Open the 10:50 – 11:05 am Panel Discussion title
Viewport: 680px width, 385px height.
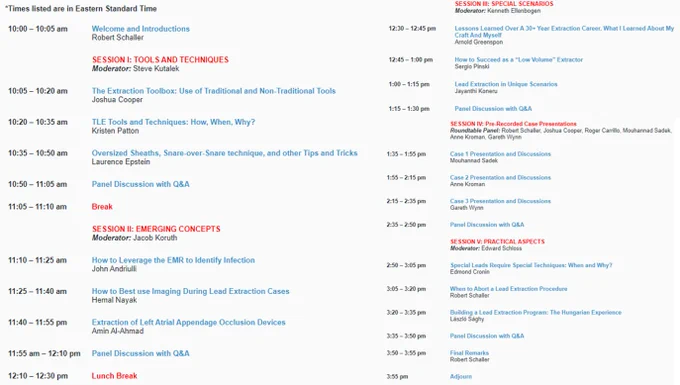click(x=141, y=184)
